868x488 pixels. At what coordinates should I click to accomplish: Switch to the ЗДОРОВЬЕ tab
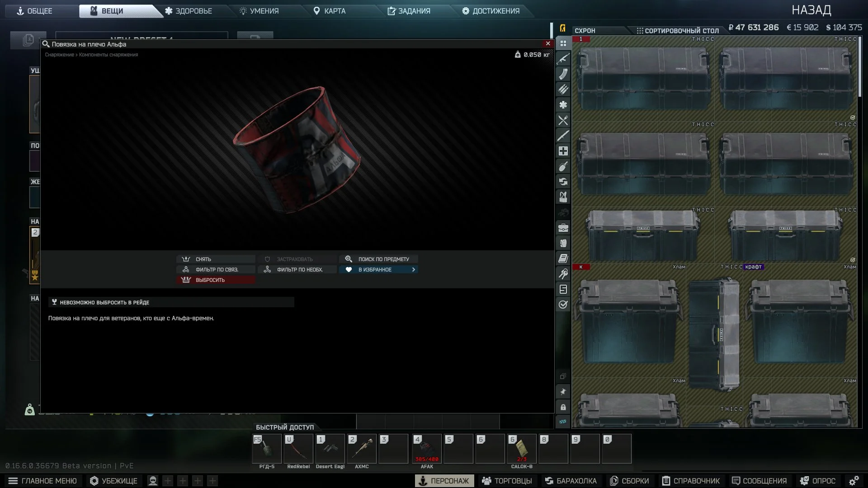pos(189,11)
